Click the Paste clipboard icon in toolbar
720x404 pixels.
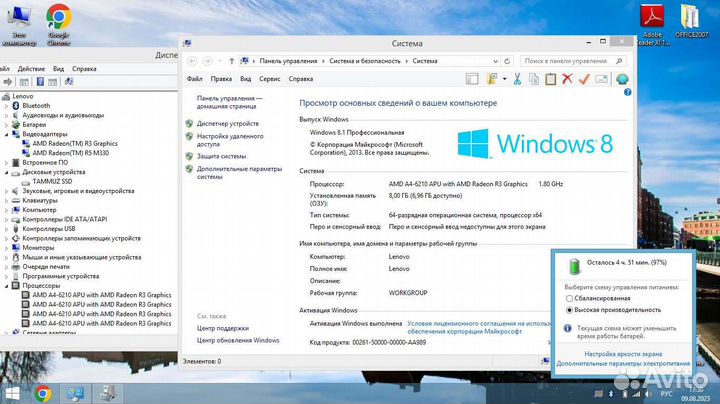pos(550,79)
